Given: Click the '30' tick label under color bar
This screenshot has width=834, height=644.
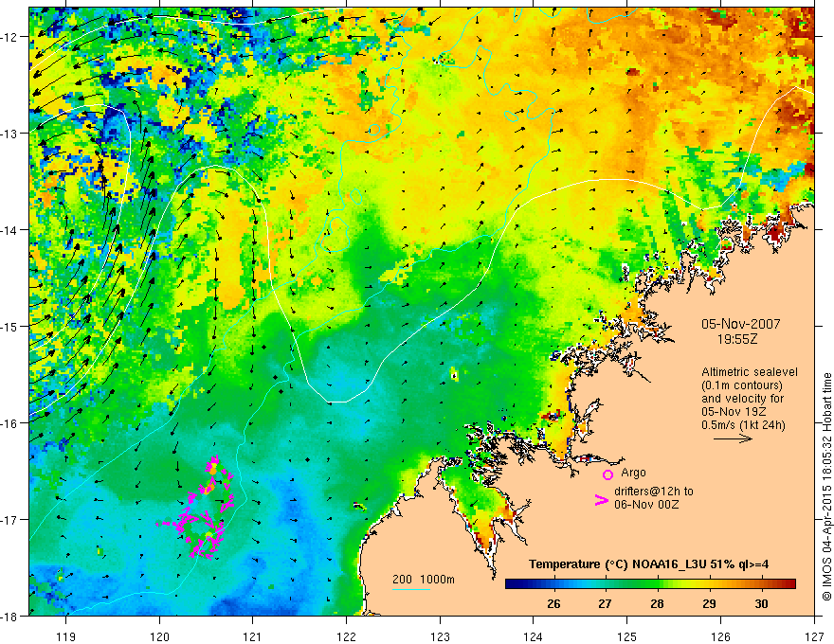Looking at the screenshot, I should coord(761,603).
